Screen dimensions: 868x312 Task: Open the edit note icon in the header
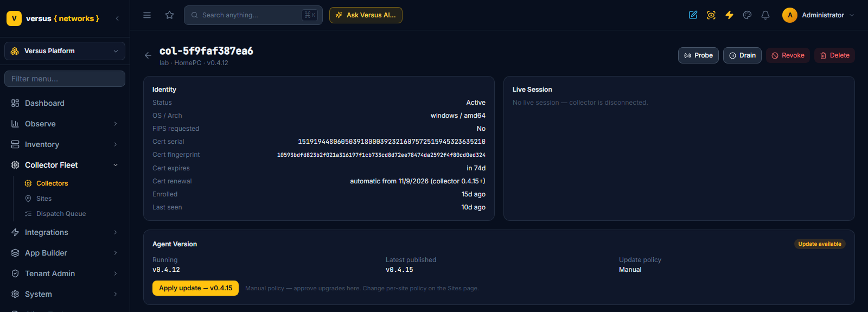(x=693, y=15)
